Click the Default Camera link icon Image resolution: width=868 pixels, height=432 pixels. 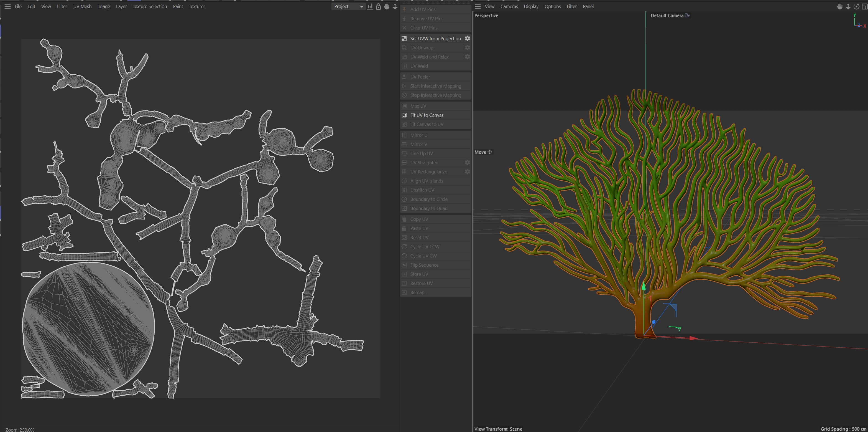tap(687, 16)
